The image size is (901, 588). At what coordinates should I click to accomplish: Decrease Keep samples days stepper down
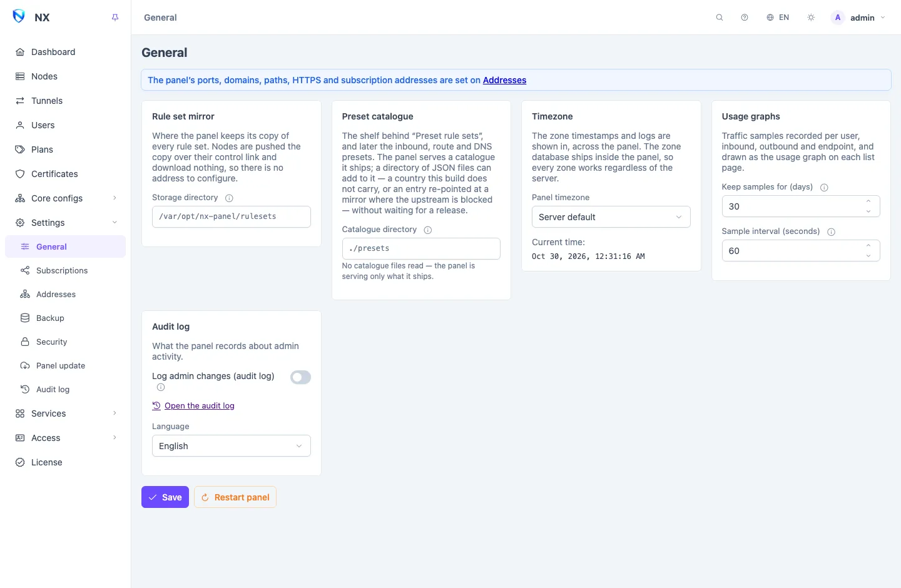(x=868, y=211)
